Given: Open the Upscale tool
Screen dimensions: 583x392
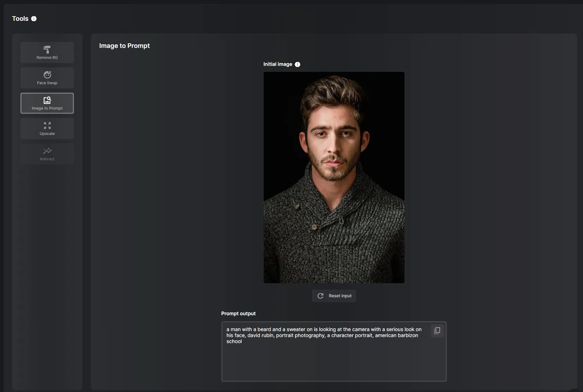Looking at the screenshot, I should (47, 129).
